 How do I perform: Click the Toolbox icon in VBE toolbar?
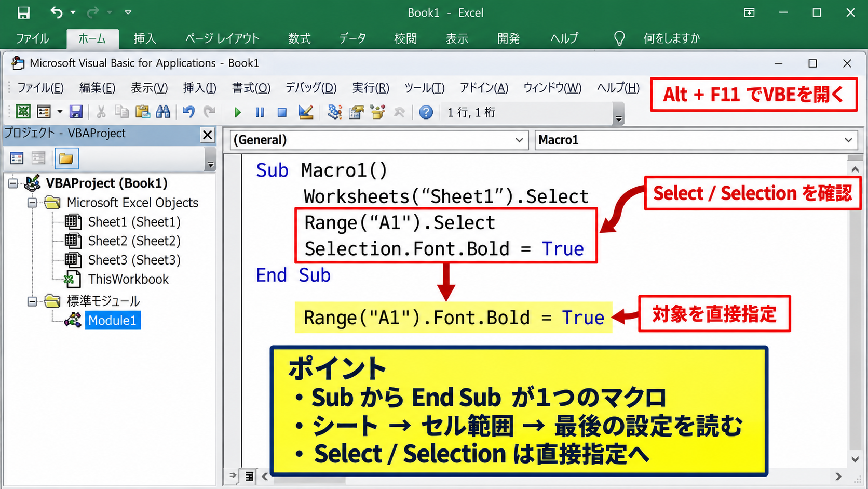click(x=399, y=112)
